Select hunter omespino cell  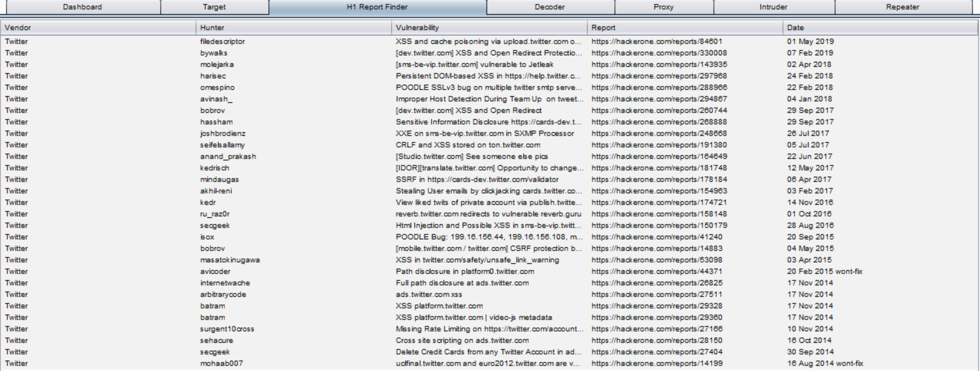pos(294,87)
